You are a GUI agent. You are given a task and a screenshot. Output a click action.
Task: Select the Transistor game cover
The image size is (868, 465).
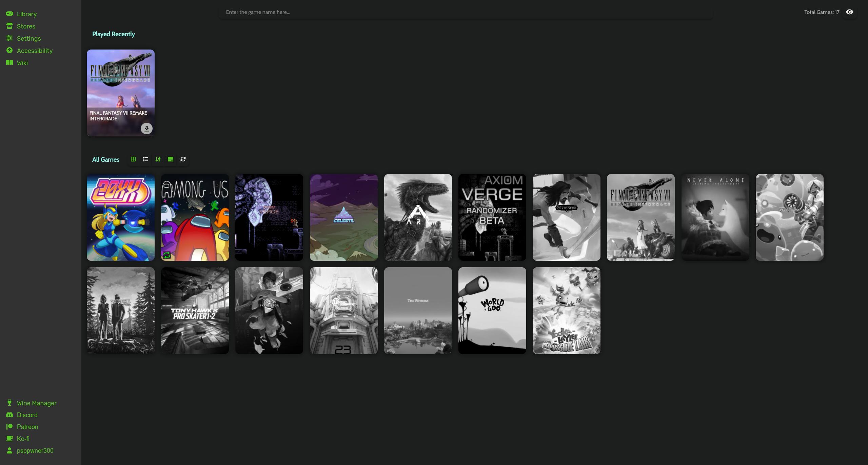click(269, 311)
